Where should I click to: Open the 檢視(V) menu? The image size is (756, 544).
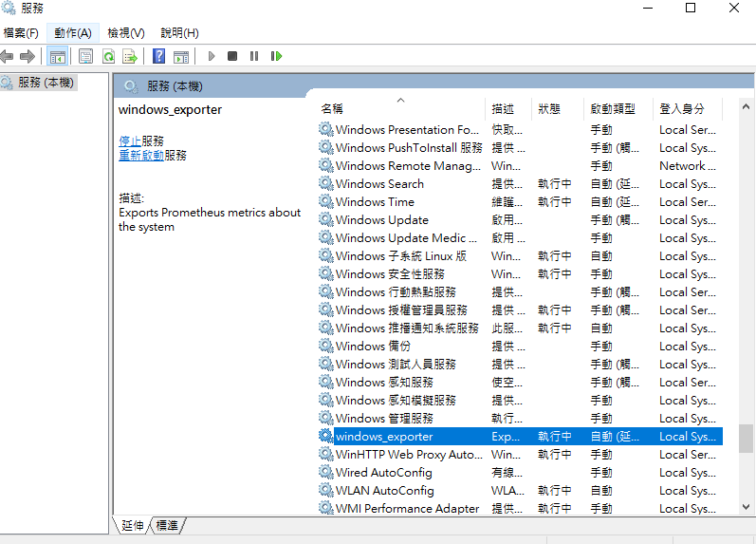[126, 33]
